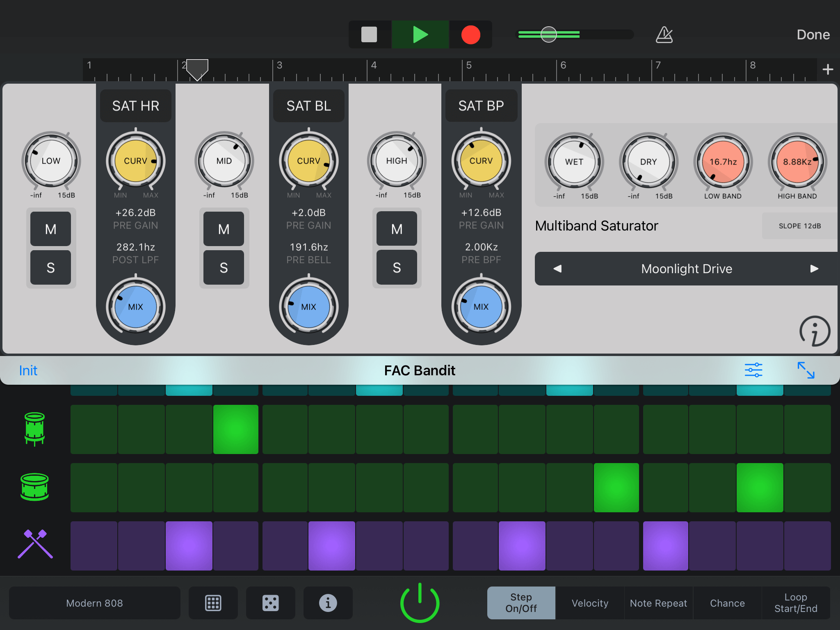Click the FAC Bandit plugin title
The height and width of the screenshot is (630, 840).
(420, 370)
